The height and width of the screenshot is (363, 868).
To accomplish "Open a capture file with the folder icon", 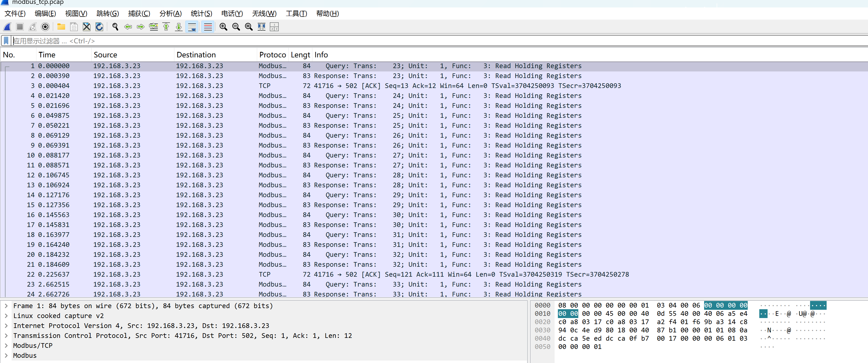I will tap(61, 27).
